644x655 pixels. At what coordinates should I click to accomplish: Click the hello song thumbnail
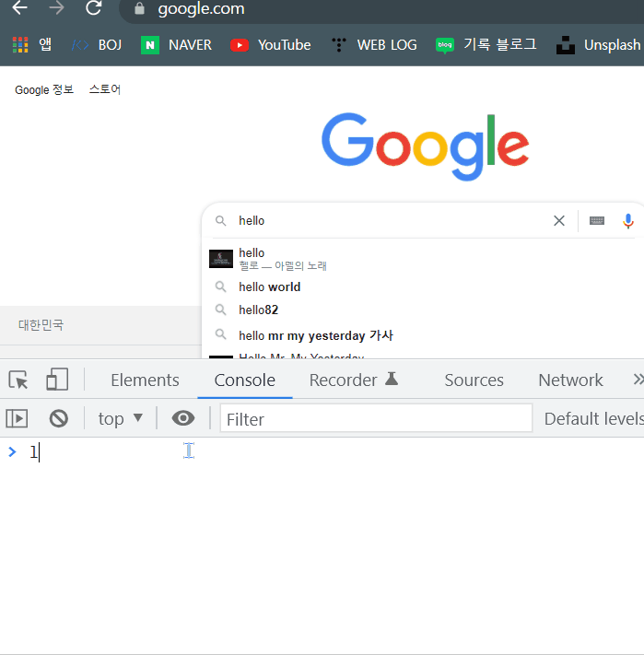click(221, 259)
